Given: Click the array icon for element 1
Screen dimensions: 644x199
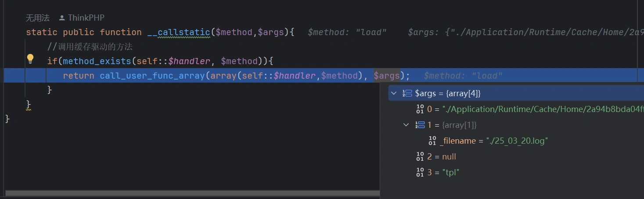Looking at the screenshot, I should tap(420, 125).
